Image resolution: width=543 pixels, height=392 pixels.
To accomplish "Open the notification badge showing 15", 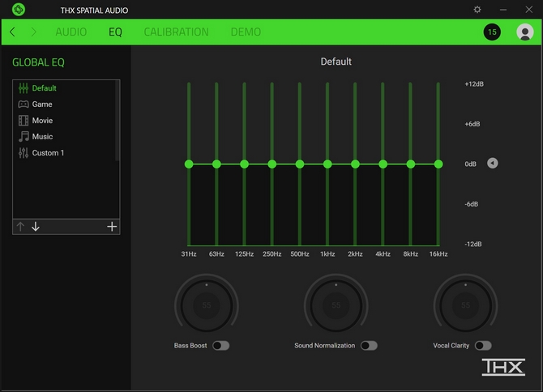I will [x=492, y=32].
